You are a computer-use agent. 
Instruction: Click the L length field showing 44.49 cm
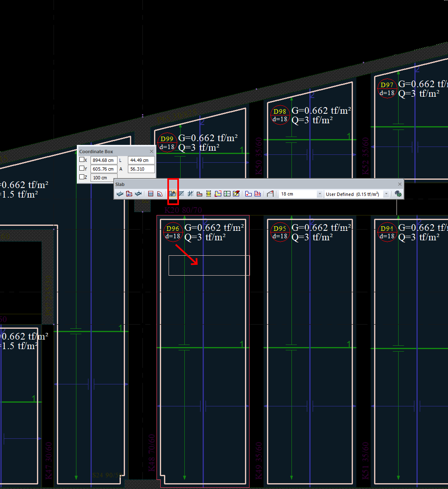(x=141, y=160)
